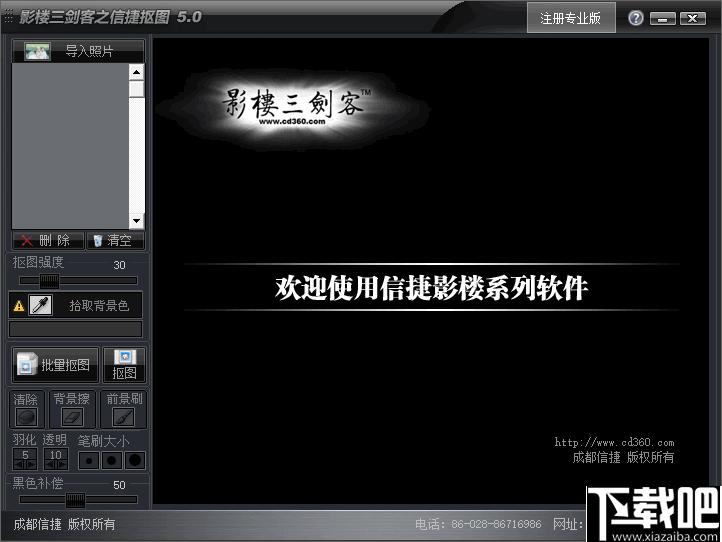Screen dimensions: 722x542
Task: Click the title text 影楼三剑客之信捷抠图 5.0
Action: click(111, 17)
